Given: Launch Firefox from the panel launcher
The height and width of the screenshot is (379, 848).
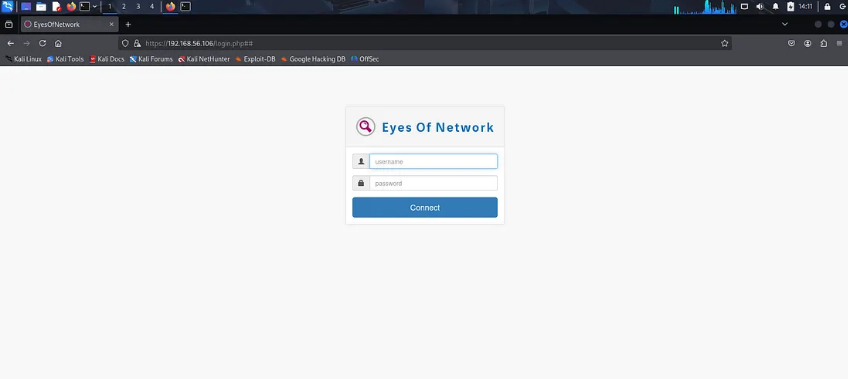Looking at the screenshot, I should (x=71, y=6).
